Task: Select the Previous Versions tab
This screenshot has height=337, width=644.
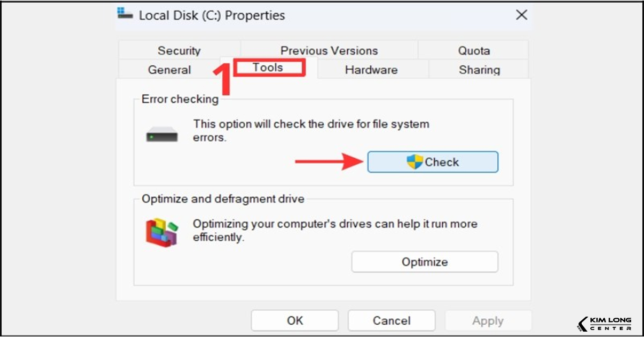Action: pos(329,50)
